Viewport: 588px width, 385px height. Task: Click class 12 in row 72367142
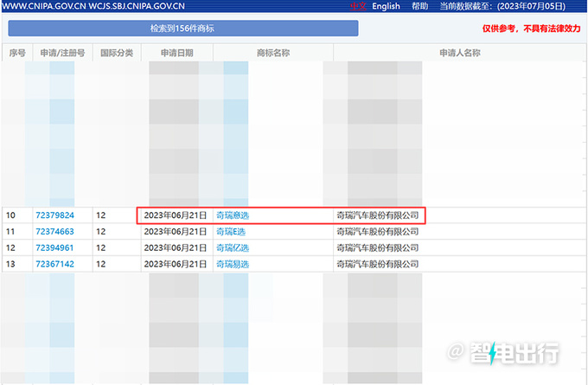tap(101, 264)
